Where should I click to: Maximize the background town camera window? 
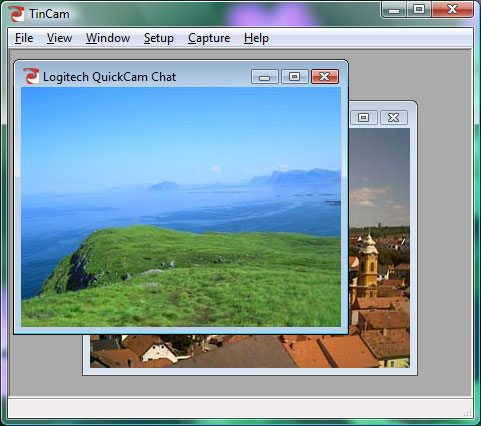click(363, 117)
